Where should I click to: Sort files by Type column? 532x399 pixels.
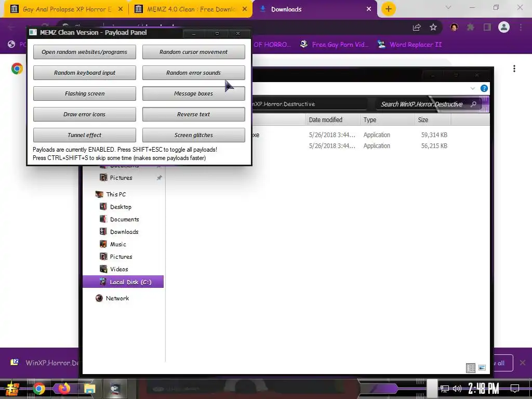coord(387,120)
